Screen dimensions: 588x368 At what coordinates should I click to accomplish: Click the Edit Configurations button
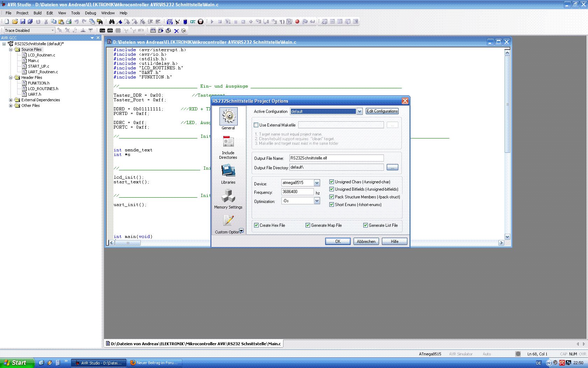click(x=382, y=111)
